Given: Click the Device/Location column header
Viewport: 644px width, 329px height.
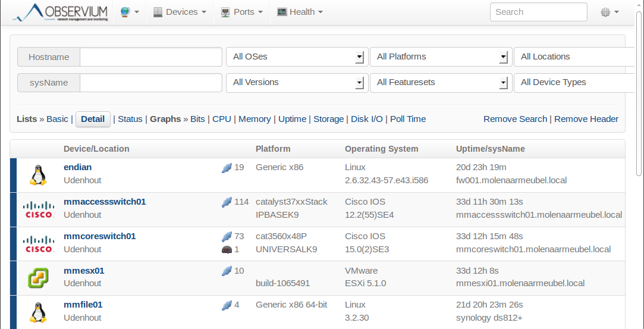Looking at the screenshot, I should pos(96,149).
